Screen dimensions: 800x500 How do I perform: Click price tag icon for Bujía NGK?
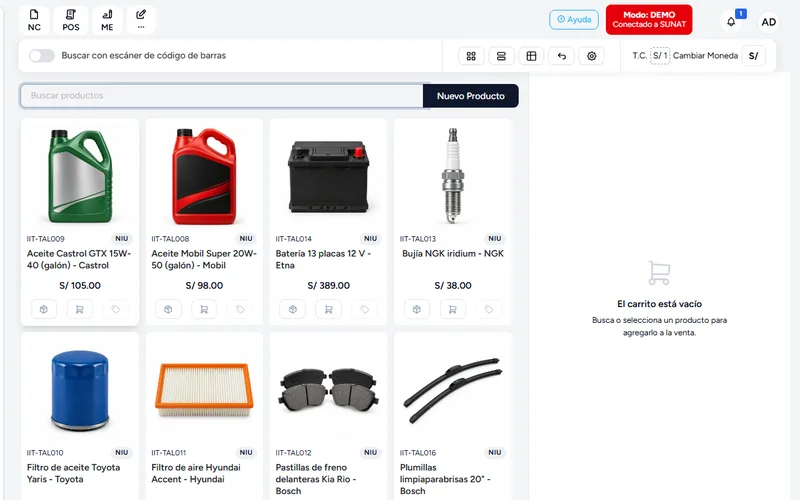coord(488,309)
